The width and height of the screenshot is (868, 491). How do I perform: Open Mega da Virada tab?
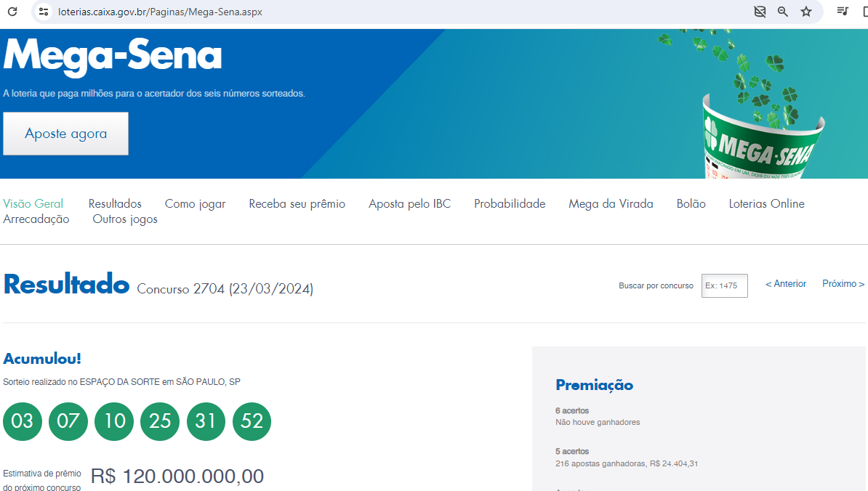click(611, 204)
